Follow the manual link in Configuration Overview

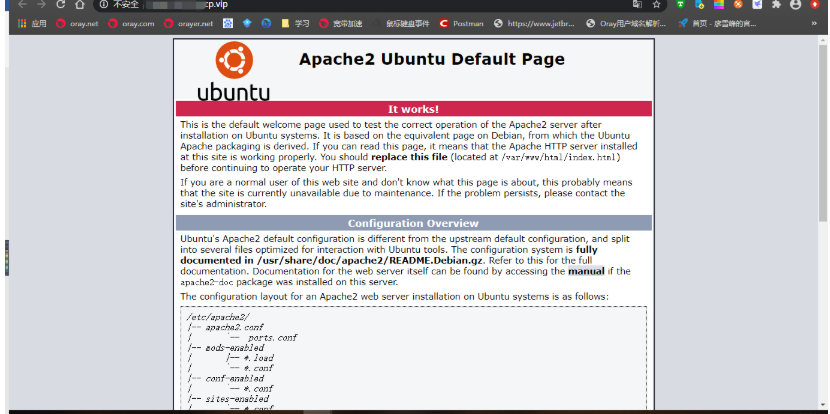(x=586, y=272)
